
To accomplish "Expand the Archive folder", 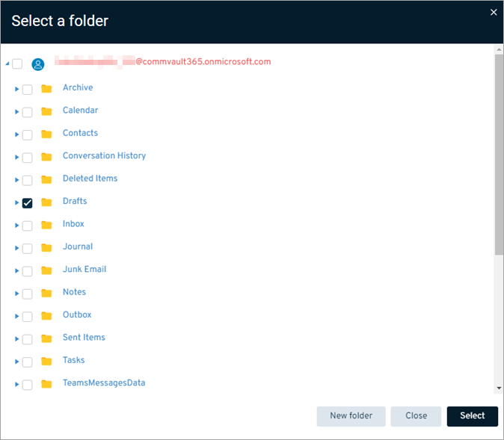I will point(16,90).
